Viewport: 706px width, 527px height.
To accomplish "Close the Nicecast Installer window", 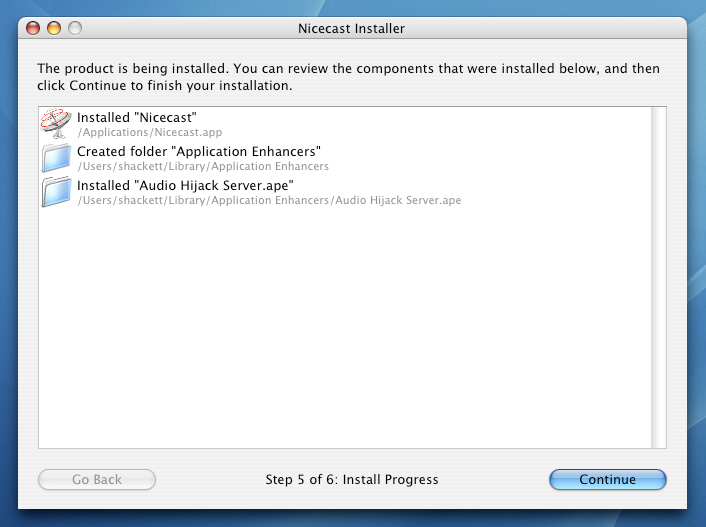I will pos(33,28).
